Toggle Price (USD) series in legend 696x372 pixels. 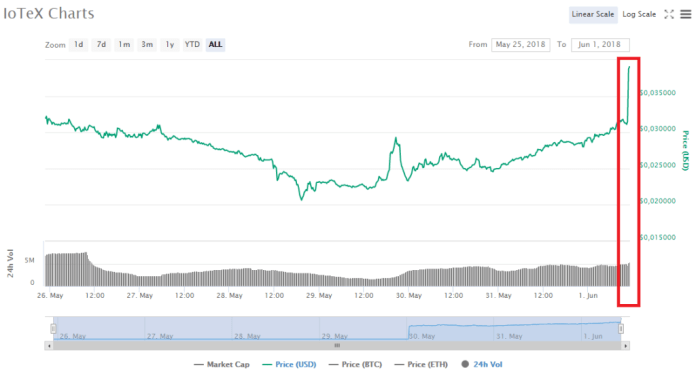(x=289, y=364)
